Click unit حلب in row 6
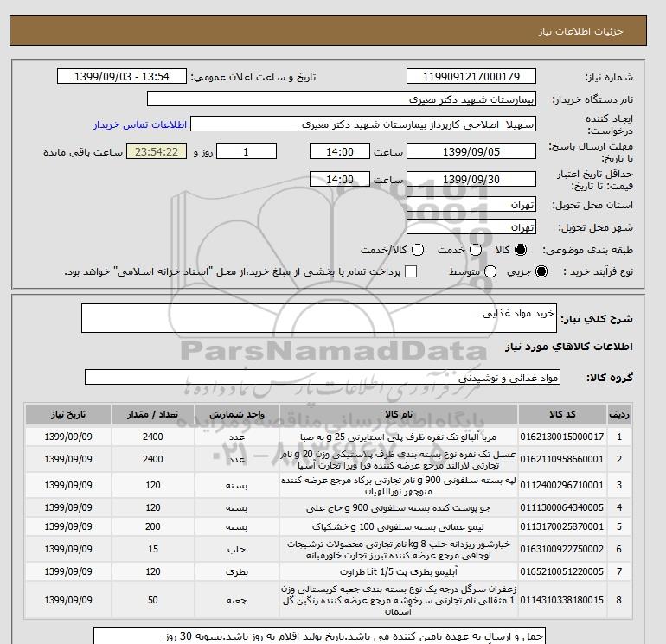Screen dimensions: 666x644 coord(237,549)
